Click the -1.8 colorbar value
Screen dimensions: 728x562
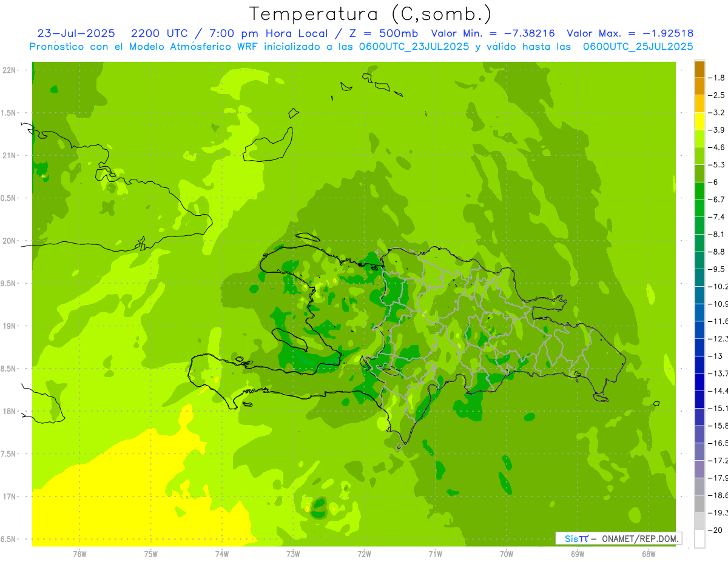click(x=716, y=78)
